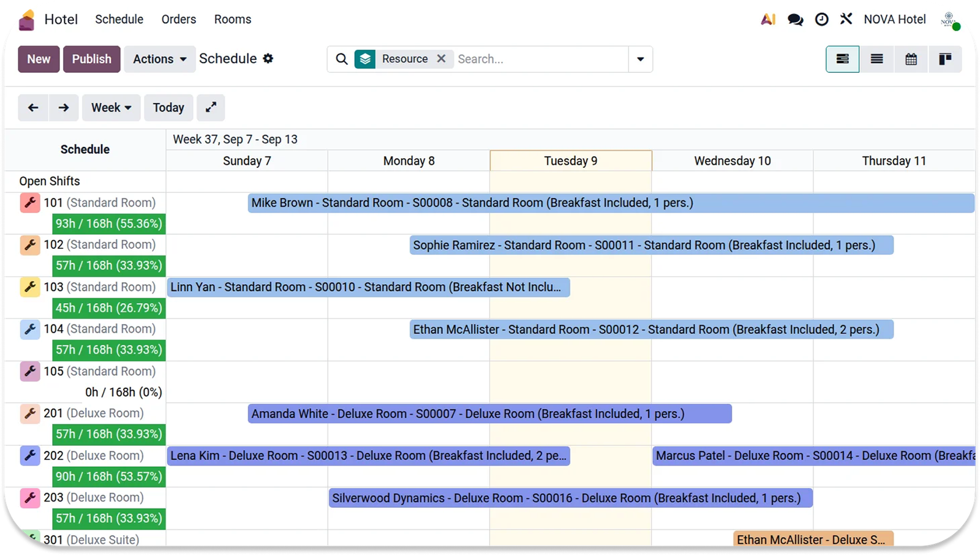
Task: Click the expand fullscreen arrows icon
Action: (x=211, y=108)
